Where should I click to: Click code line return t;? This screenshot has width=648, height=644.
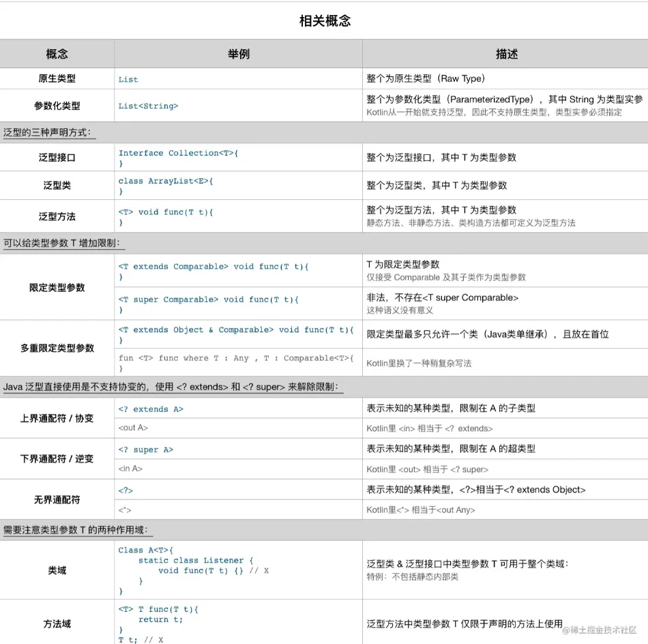coord(161,619)
